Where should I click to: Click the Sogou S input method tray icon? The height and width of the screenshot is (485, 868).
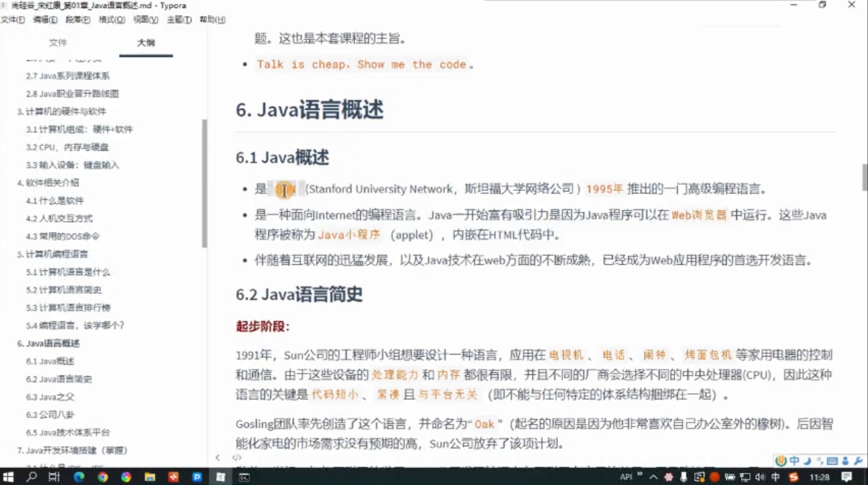pyautogui.click(x=793, y=477)
